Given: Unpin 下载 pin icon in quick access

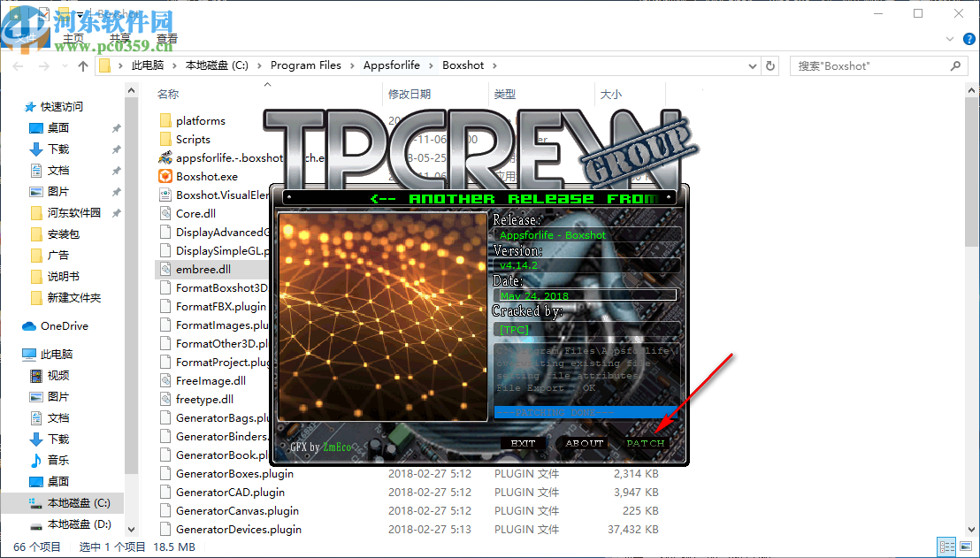Looking at the screenshot, I should pyautogui.click(x=116, y=149).
